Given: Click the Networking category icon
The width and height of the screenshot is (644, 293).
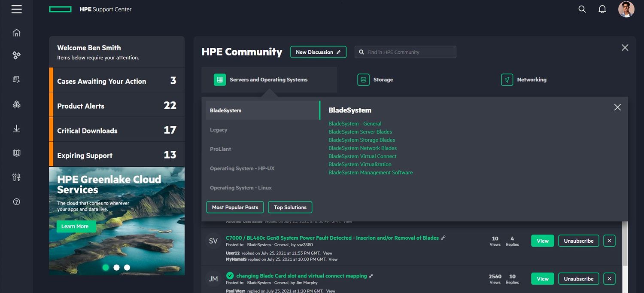Looking at the screenshot, I should (507, 79).
